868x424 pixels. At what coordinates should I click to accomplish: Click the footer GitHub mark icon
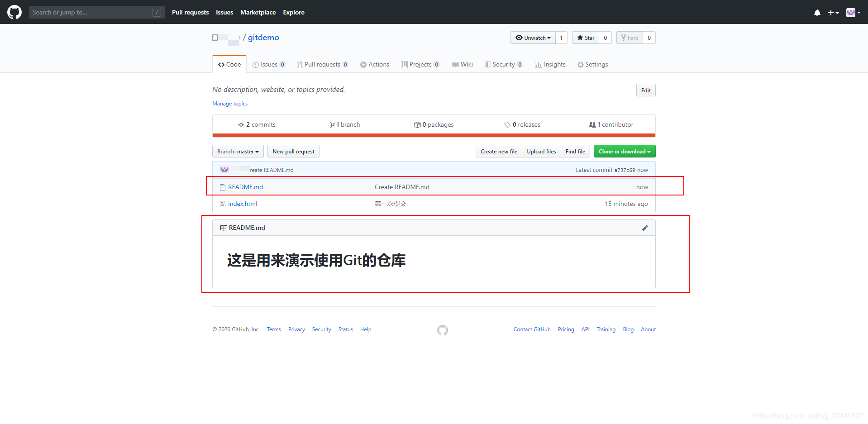(x=443, y=330)
